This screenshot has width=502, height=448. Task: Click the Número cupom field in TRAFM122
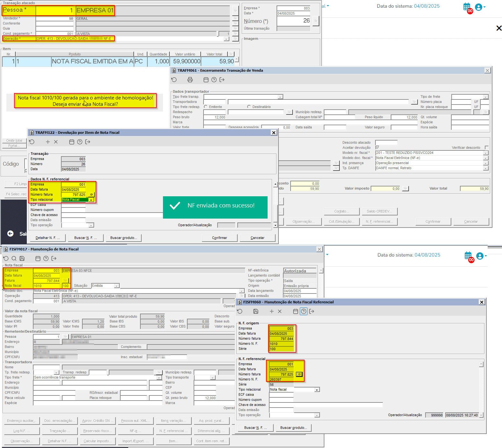tap(73, 210)
